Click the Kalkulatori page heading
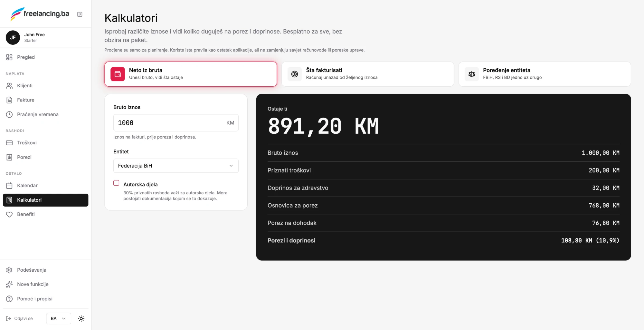This screenshot has width=644, height=330. pyautogui.click(x=131, y=18)
